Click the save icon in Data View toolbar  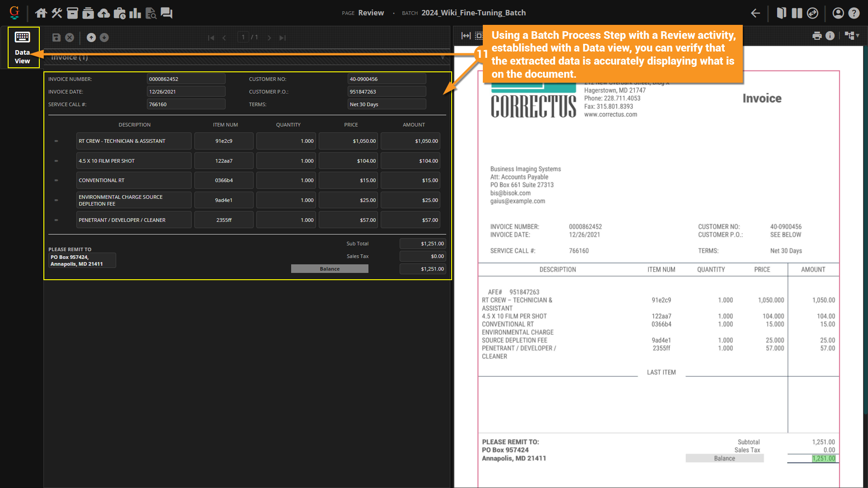click(57, 38)
